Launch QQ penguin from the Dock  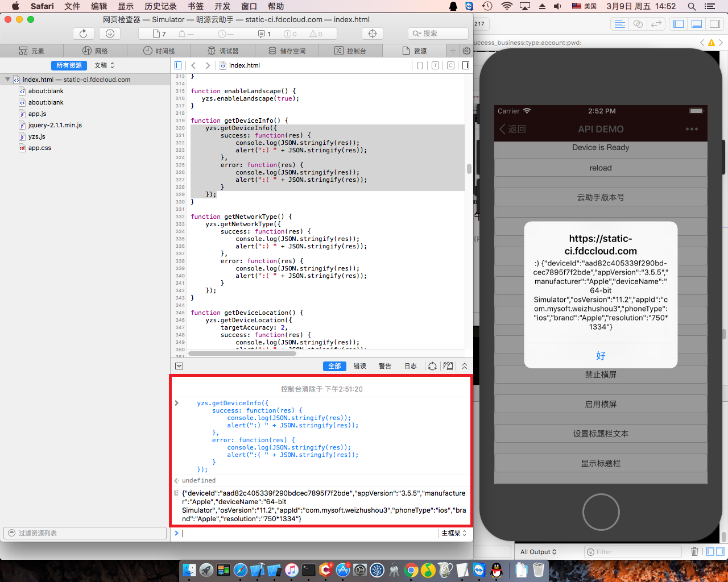click(x=497, y=570)
